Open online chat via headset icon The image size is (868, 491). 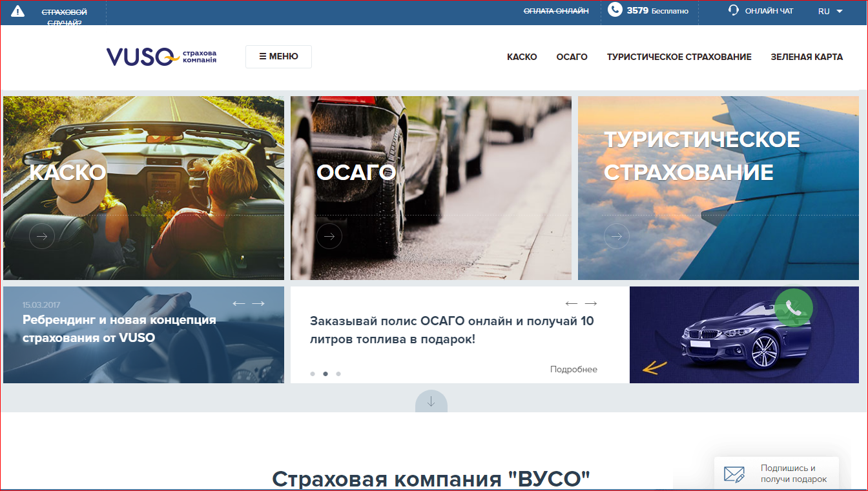click(733, 10)
